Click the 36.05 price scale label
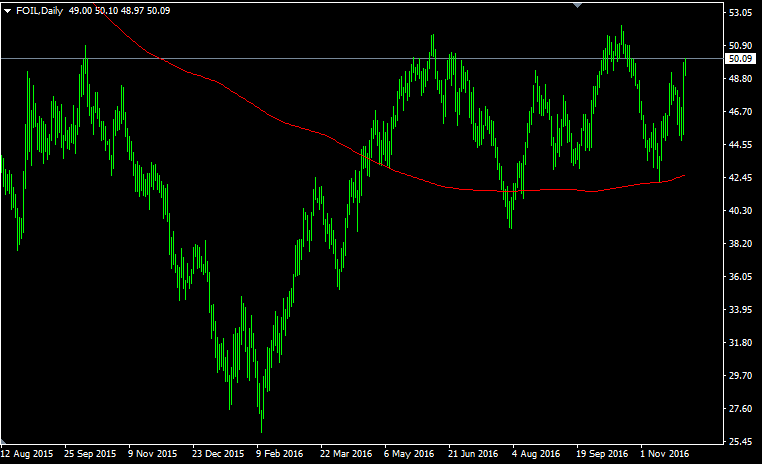This screenshot has height=464, width=762. [x=741, y=277]
